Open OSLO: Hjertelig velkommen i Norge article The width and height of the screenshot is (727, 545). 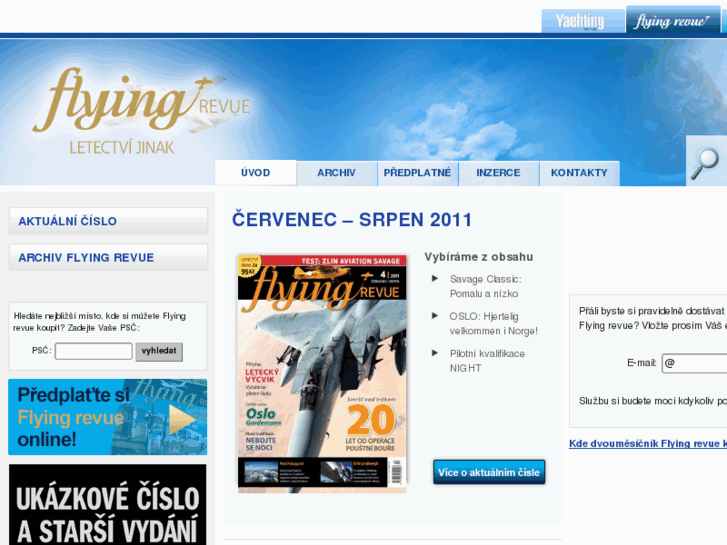pos(493,323)
